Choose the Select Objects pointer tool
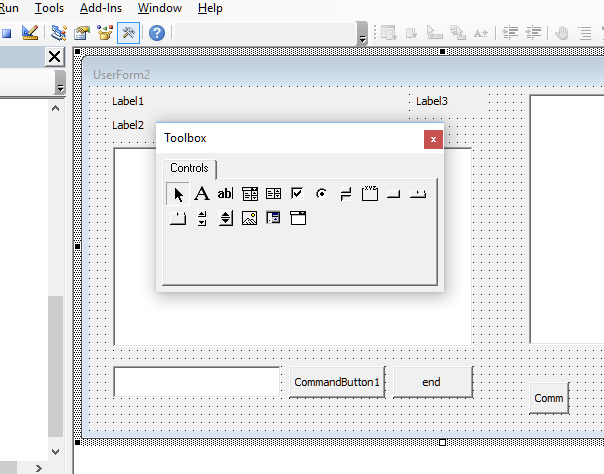 point(178,194)
